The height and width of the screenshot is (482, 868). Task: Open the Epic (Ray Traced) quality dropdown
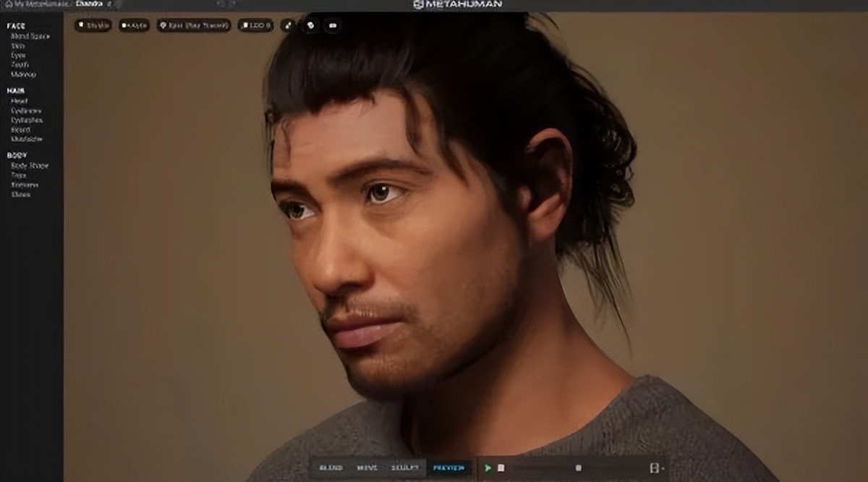pyautogui.click(x=194, y=25)
